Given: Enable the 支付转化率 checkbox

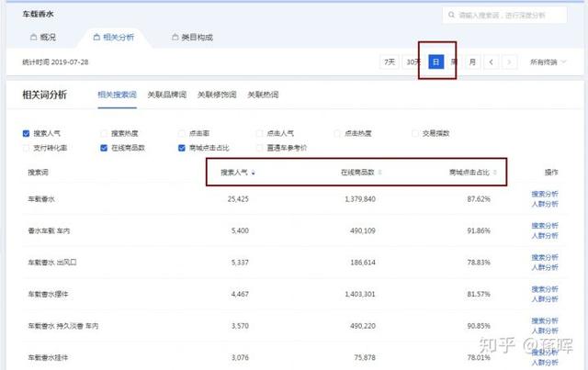Looking at the screenshot, I should [x=26, y=148].
